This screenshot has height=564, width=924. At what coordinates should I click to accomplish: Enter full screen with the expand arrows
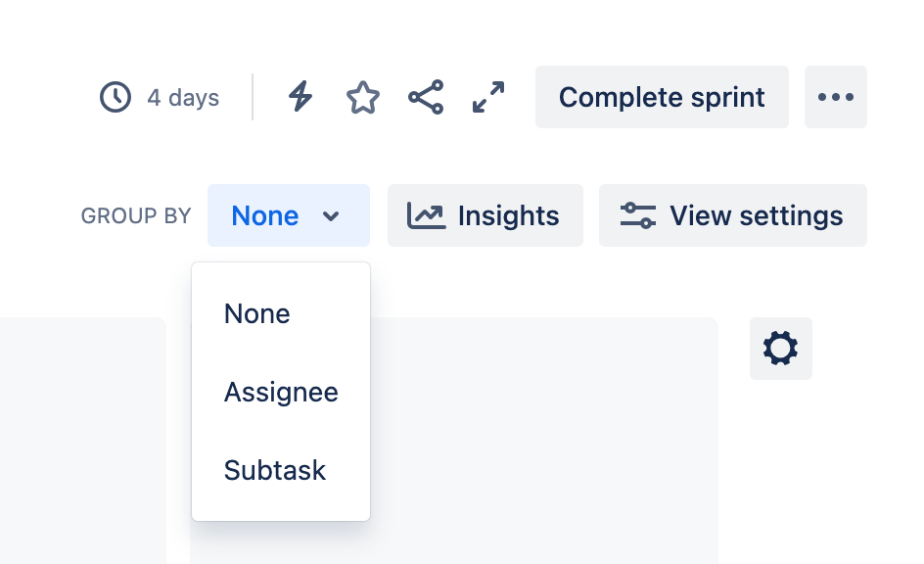pyautogui.click(x=488, y=97)
